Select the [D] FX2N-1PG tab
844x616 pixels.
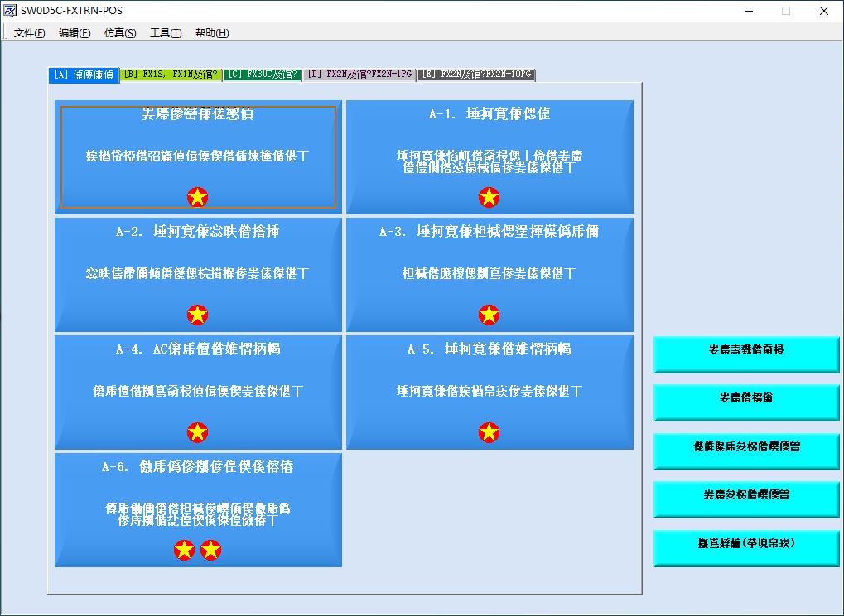pos(359,75)
